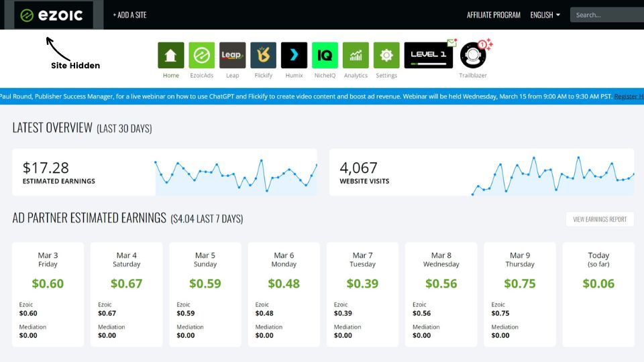Select the Mar 6 Monday $0.48 amount

[284, 284]
